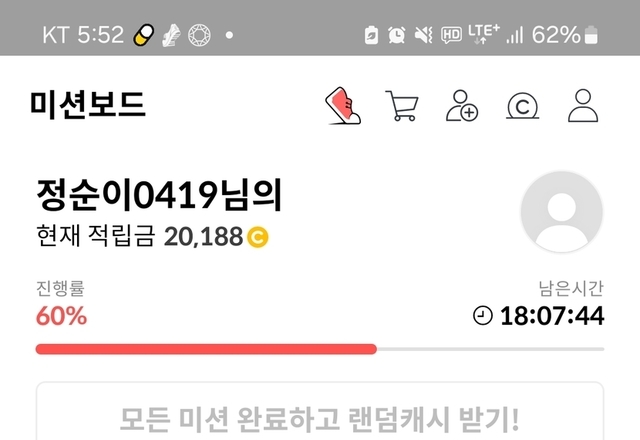Tap the gold coin beside 20,188
The height and width of the screenshot is (440, 640).
tap(257, 237)
